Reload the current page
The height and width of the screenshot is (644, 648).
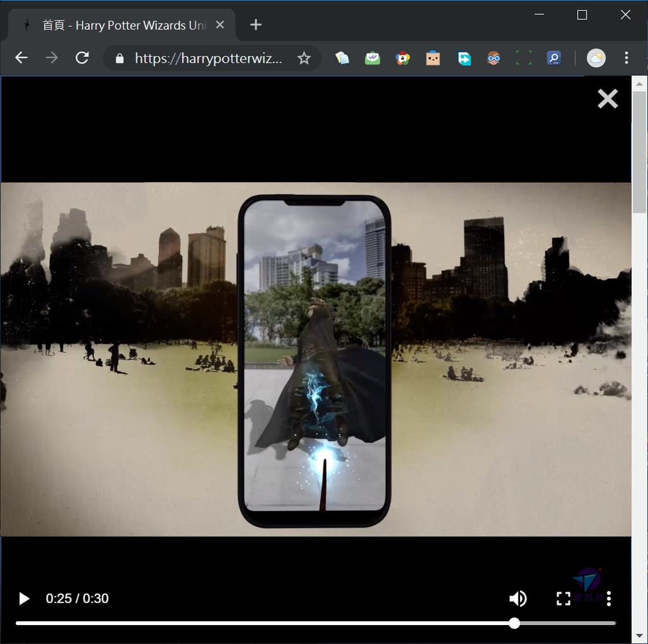82,58
